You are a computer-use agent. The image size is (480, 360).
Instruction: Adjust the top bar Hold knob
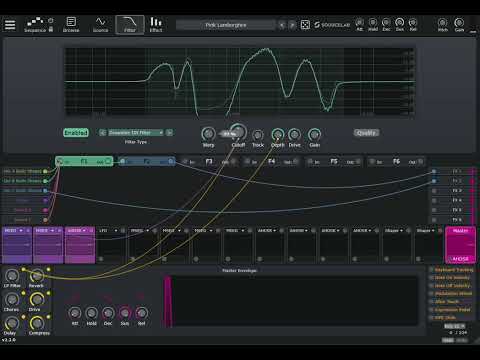tap(373, 23)
